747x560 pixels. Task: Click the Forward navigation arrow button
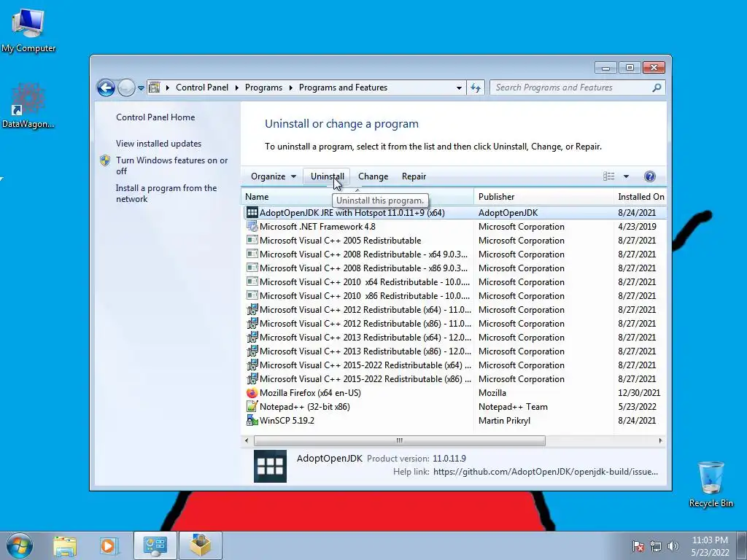coord(126,87)
